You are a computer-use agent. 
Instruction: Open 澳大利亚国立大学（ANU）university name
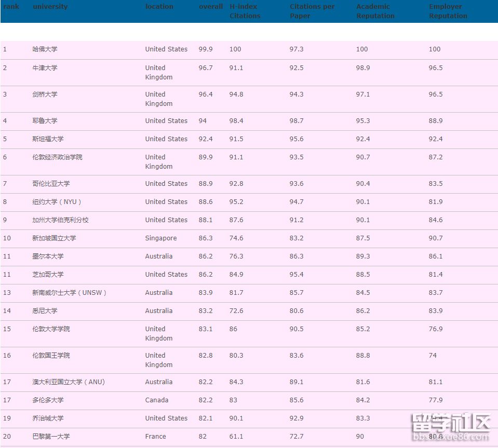tap(69, 382)
